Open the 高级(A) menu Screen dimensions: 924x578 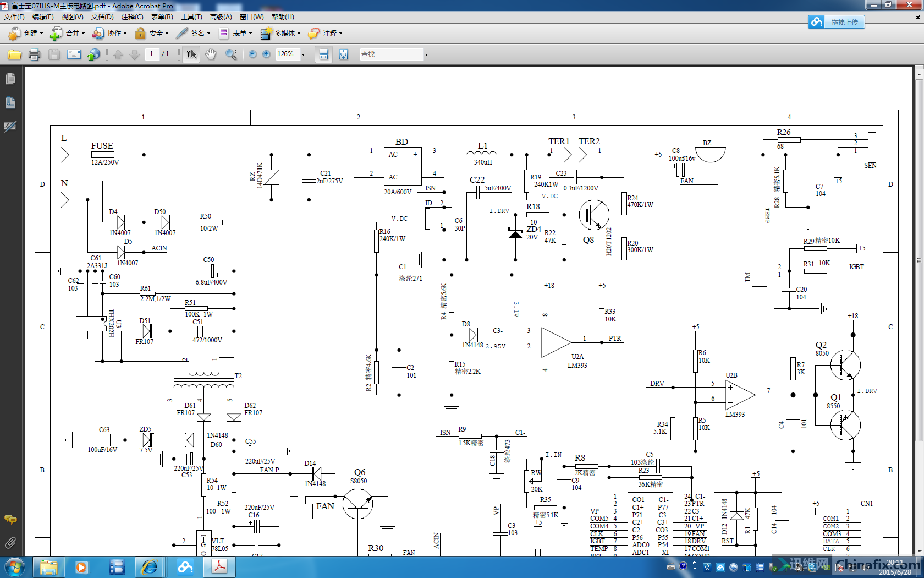(x=221, y=17)
